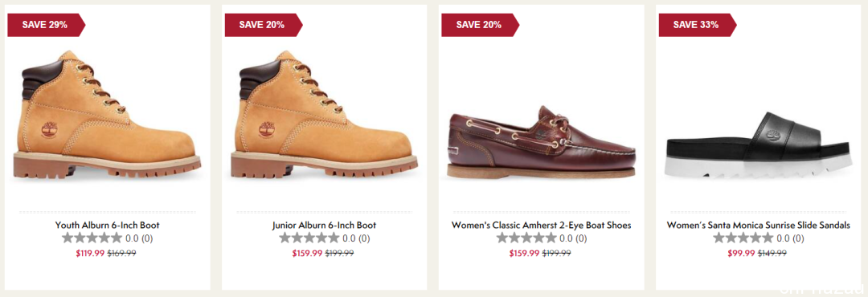Click the SAVE 33% badge

click(698, 25)
